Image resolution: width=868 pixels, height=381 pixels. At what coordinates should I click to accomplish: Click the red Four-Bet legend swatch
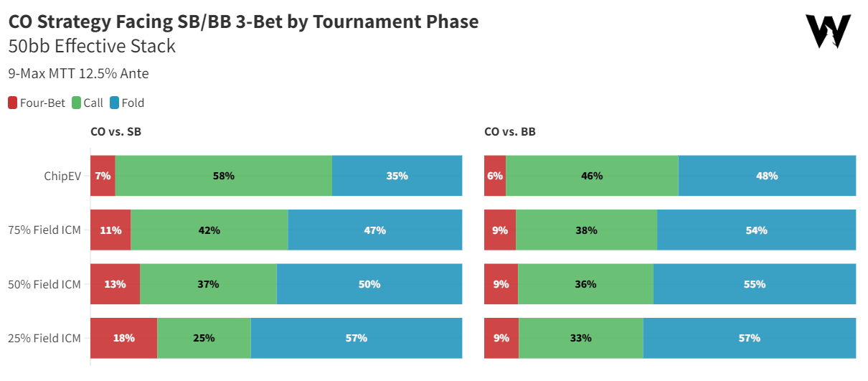(13, 103)
